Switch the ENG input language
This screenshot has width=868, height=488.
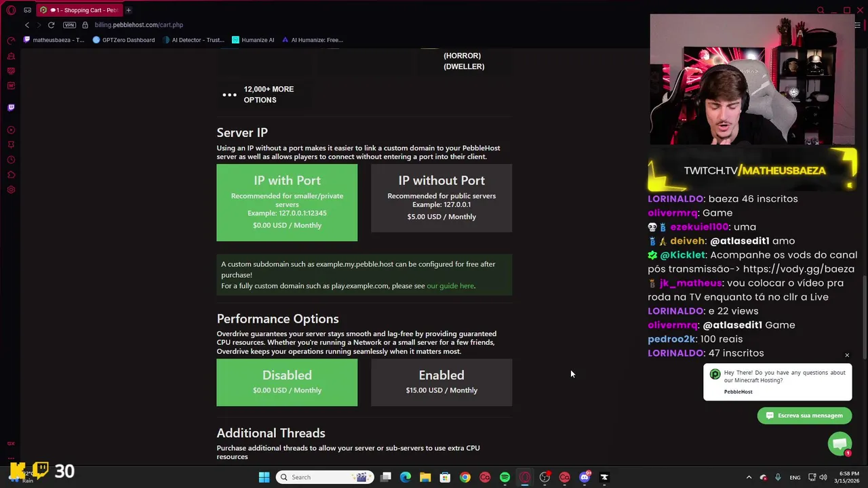(x=795, y=477)
